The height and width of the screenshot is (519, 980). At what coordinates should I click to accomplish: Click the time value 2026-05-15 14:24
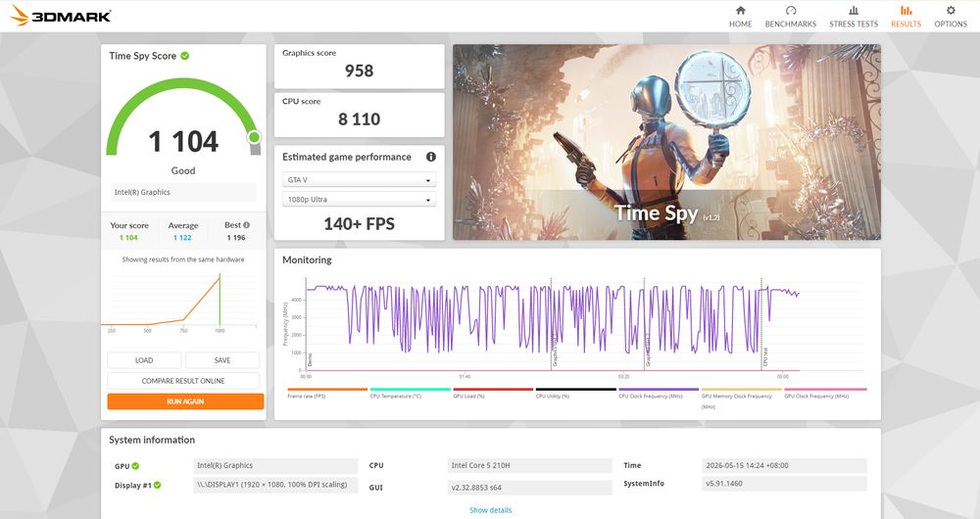point(784,466)
